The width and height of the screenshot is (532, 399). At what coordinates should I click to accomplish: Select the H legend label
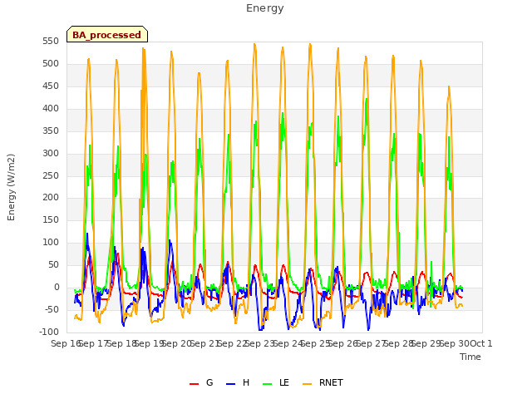tap(246, 382)
